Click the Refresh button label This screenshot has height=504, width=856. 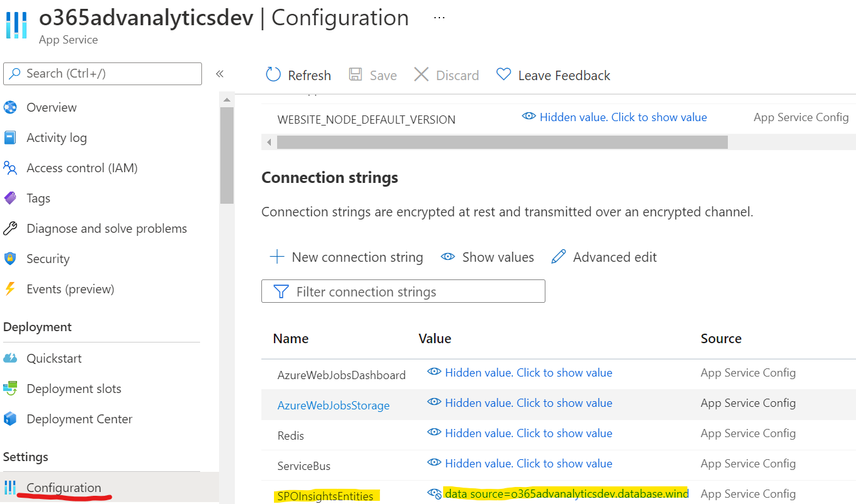309,76
